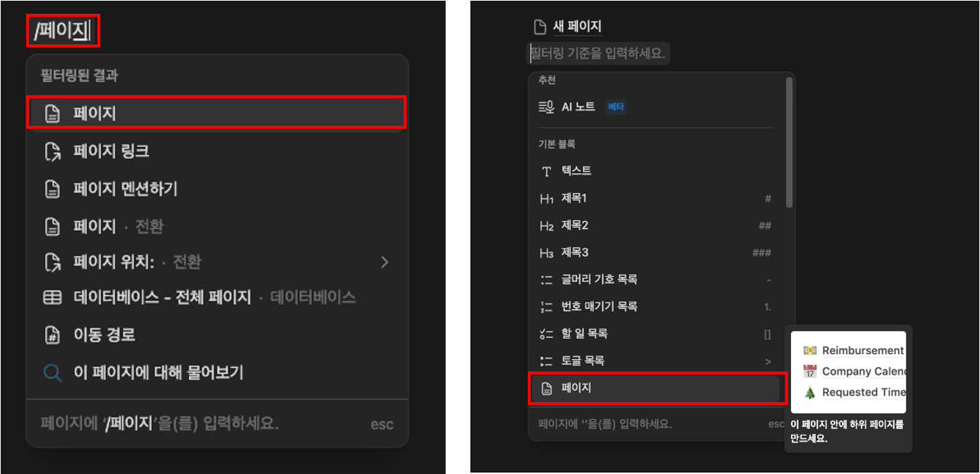This screenshot has width=980, height=474.
Task: Click the AI 노트 microphone icon
Action: pyautogui.click(x=546, y=107)
